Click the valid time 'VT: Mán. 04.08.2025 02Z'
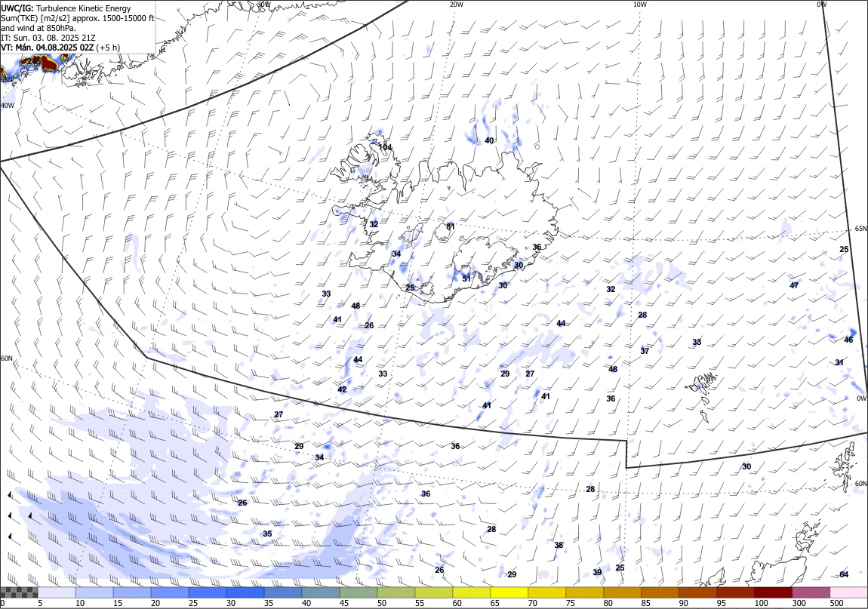The width and height of the screenshot is (868, 609). (48, 48)
